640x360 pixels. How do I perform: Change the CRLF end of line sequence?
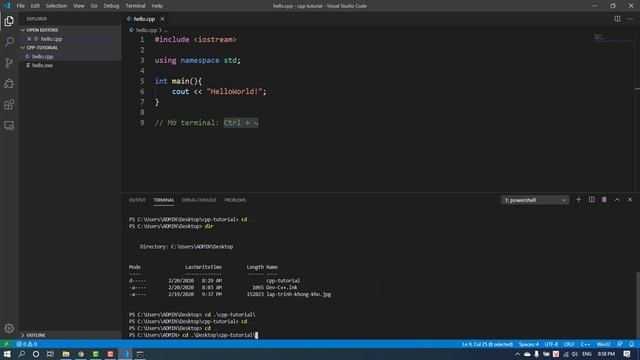click(x=569, y=344)
